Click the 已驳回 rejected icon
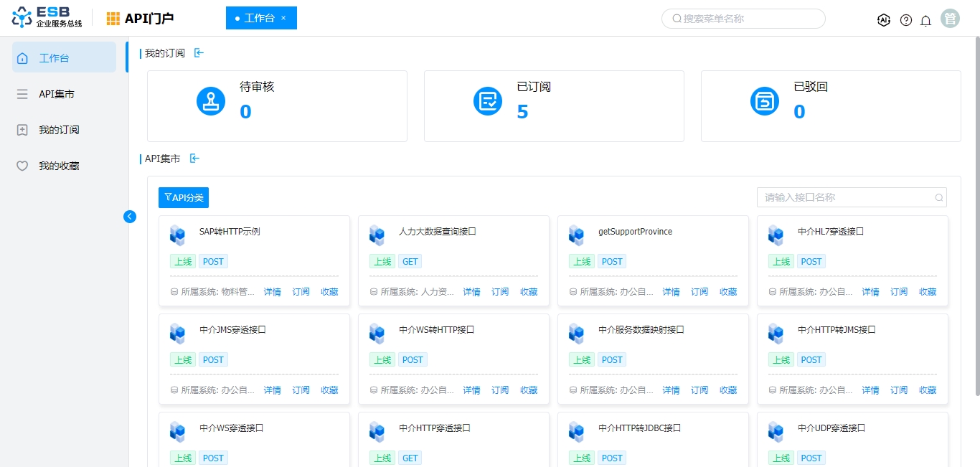The width and height of the screenshot is (980, 467). [x=765, y=101]
